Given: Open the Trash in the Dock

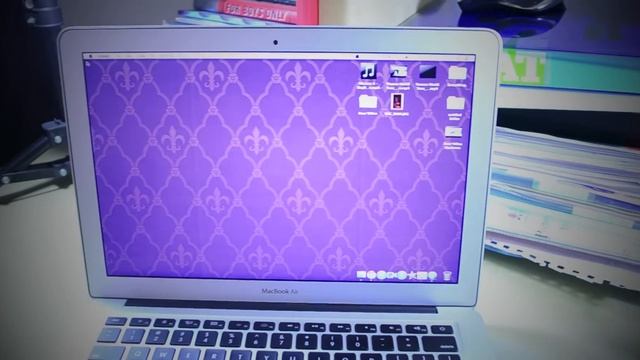Looking at the screenshot, I should click(x=447, y=276).
